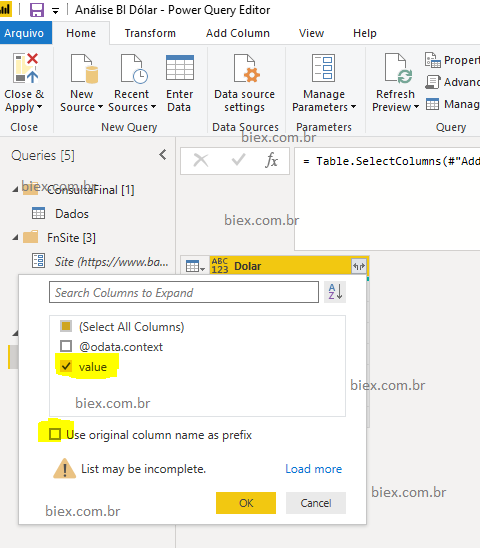Click in the formula bar text
The image size is (480, 548).
(392, 161)
